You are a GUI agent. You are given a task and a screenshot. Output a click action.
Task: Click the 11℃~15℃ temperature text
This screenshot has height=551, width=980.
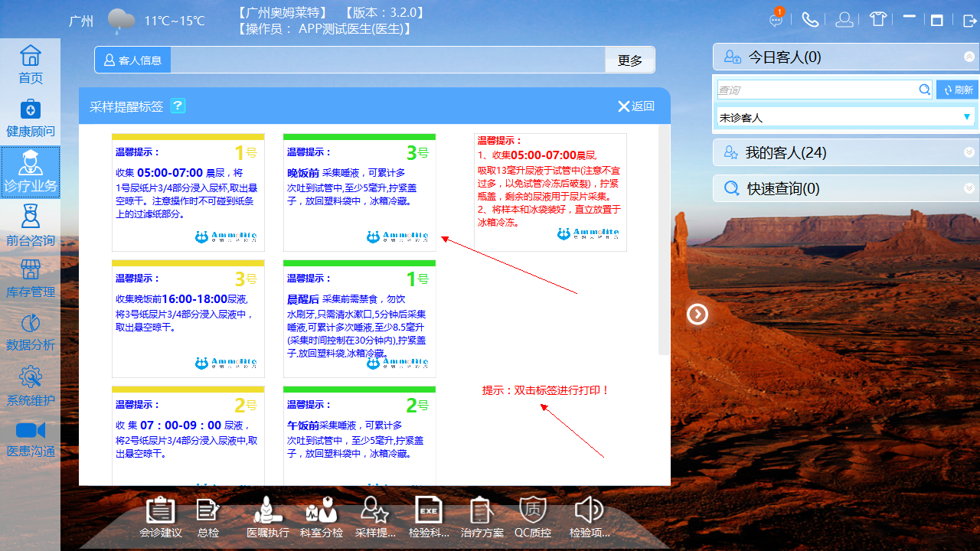[175, 21]
